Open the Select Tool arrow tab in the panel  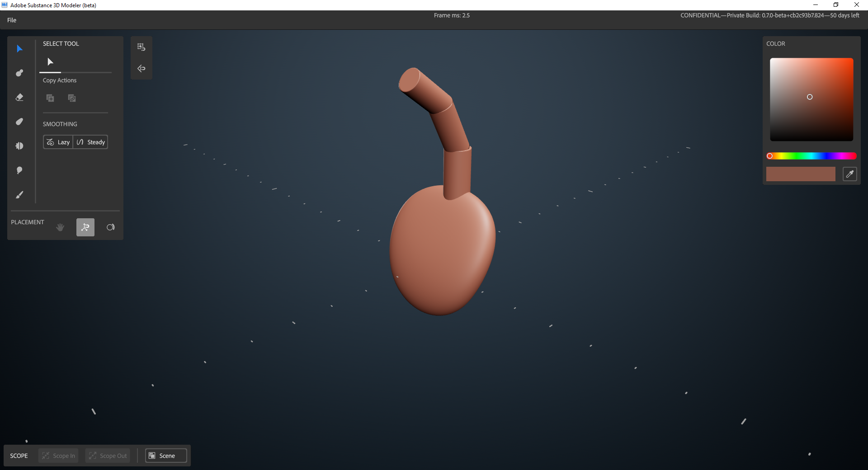pyautogui.click(x=50, y=62)
